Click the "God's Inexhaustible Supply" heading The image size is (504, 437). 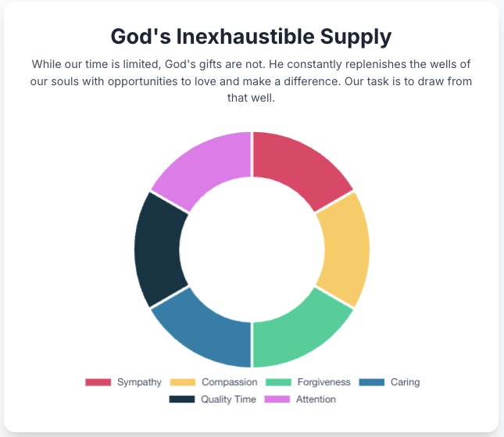pos(252,36)
